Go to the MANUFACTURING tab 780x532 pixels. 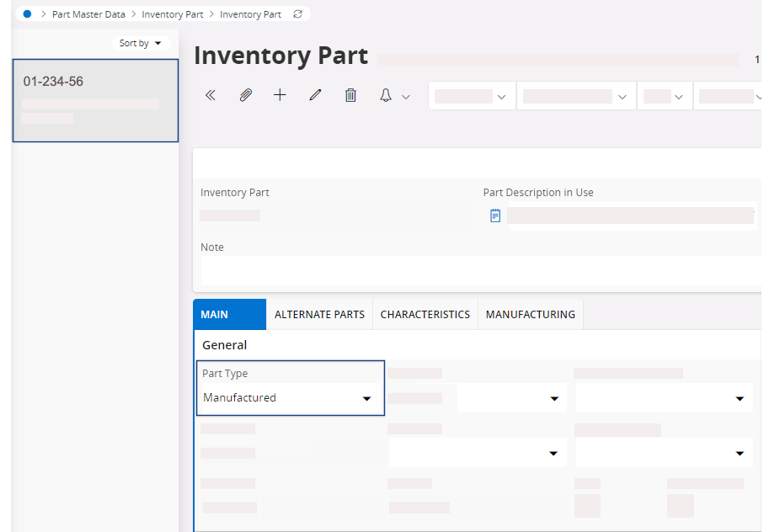(530, 314)
